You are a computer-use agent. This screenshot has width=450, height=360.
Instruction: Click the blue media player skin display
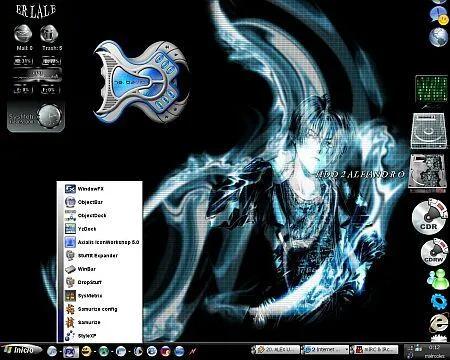tap(131, 81)
